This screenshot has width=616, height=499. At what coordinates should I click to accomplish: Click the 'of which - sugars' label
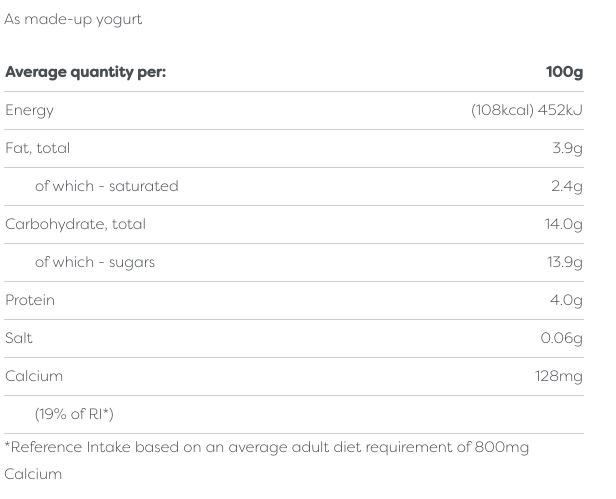94,262
